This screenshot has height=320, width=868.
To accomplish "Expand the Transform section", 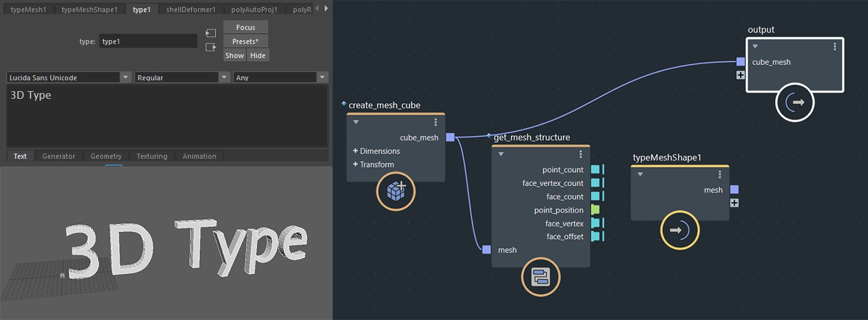I will tap(374, 164).
